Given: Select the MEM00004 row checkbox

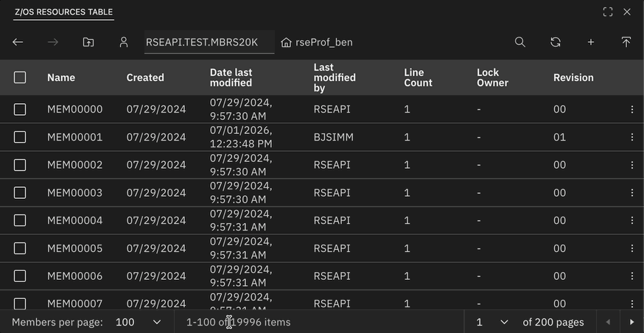Looking at the screenshot, I should [x=20, y=220].
